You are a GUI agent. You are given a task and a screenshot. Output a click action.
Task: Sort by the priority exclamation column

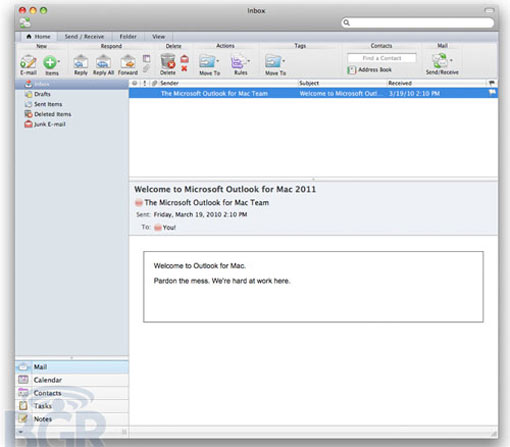coord(145,83)
